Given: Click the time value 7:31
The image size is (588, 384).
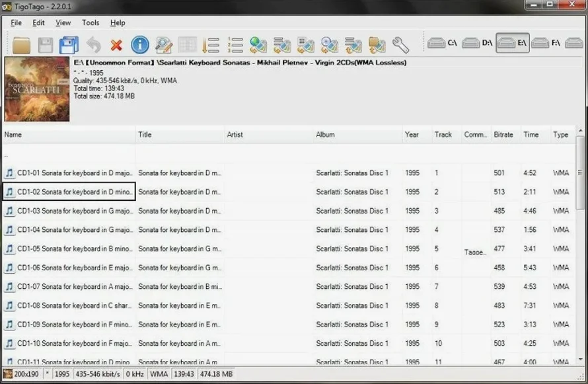Looking at the screenshot, I should tap(530, 305).
